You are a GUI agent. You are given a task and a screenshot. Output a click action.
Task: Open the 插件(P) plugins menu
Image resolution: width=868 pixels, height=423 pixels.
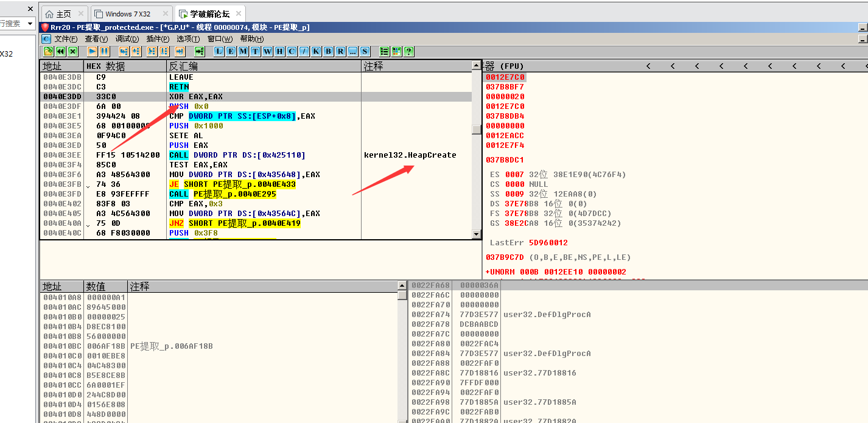pos(158,39)
